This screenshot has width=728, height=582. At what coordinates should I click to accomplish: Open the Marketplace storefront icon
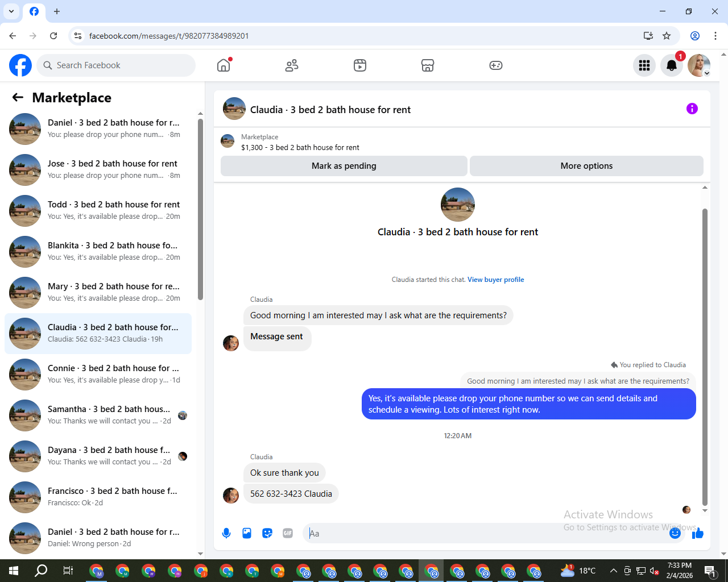point(428,65)
